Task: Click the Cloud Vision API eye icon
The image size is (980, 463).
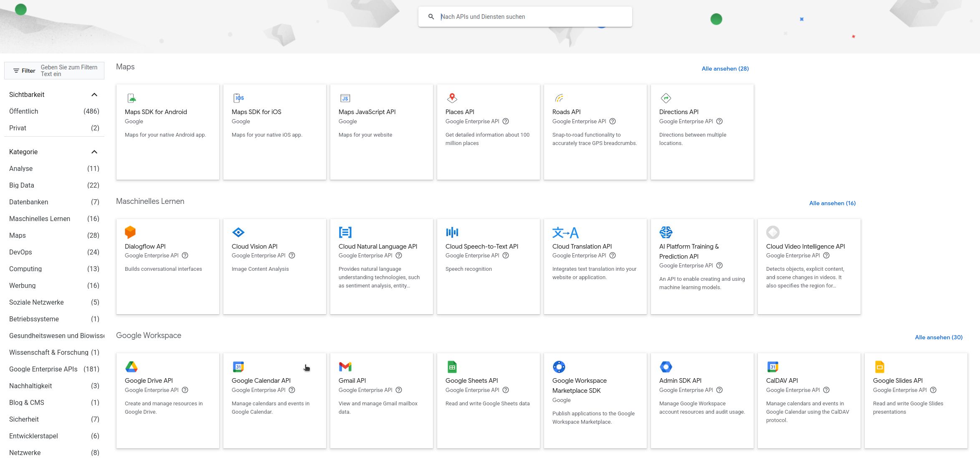Action: coord(238,232)
